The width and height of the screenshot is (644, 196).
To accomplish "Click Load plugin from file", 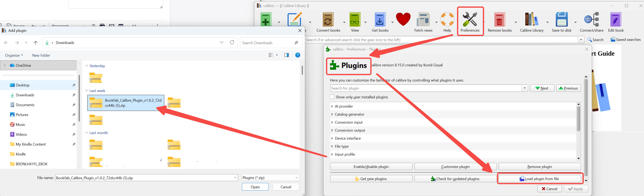I will click(540, 179).
